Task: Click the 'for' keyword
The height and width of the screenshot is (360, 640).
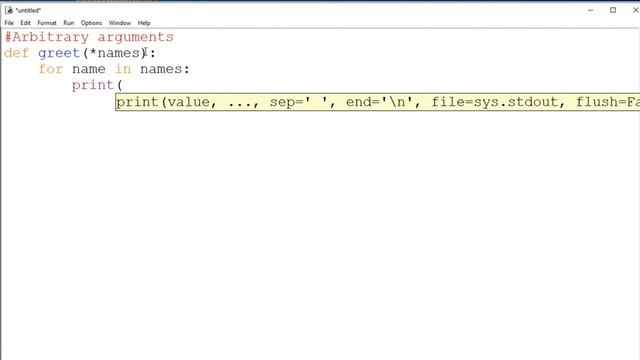Action: [x=51, y=69]
